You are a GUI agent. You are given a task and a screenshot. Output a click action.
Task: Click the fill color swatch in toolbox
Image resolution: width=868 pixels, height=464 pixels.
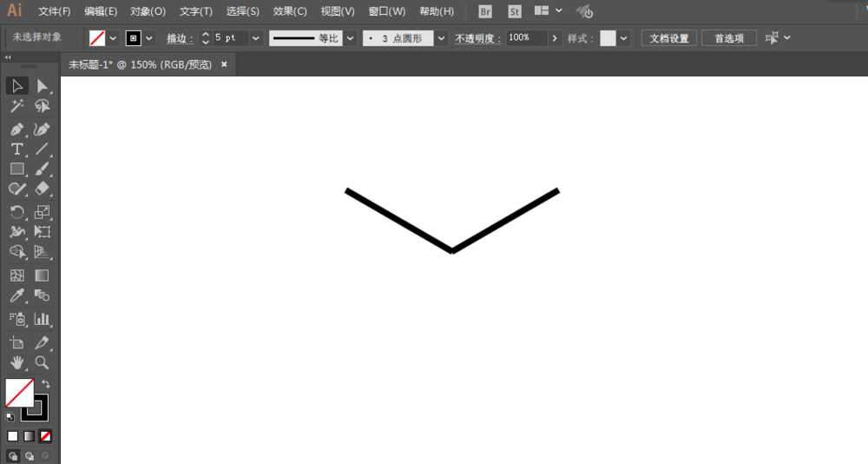coord(19,393)
